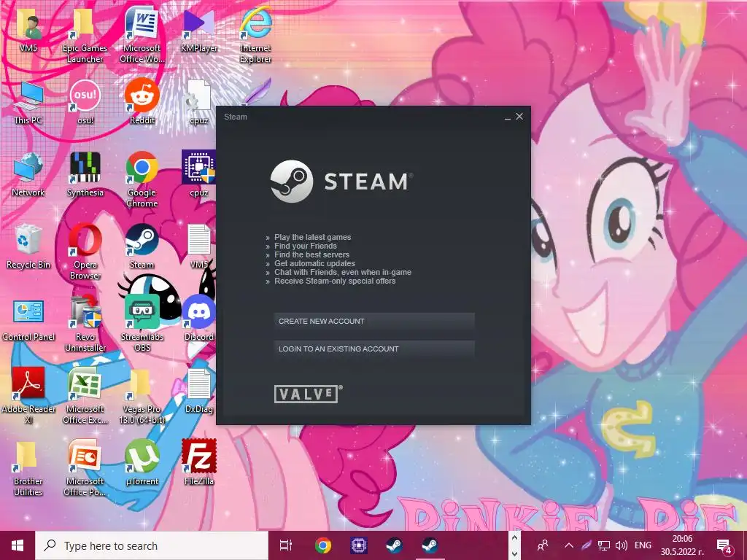The height and width of the screenshot is (560, 747).
Task: Click the highlighted active Steam taskbar button
Action: tap(430, 545)
